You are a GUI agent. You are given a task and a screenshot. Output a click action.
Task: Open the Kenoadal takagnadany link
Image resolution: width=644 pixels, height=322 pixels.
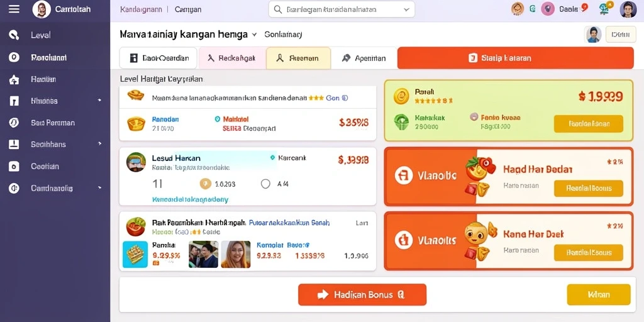pos(190,199)
